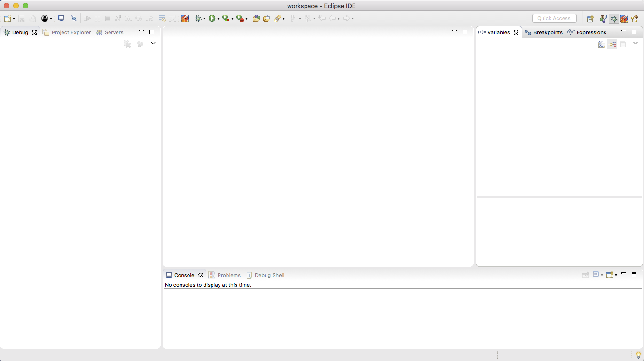
Task: Click the green Run button
Action: point(212,18)
